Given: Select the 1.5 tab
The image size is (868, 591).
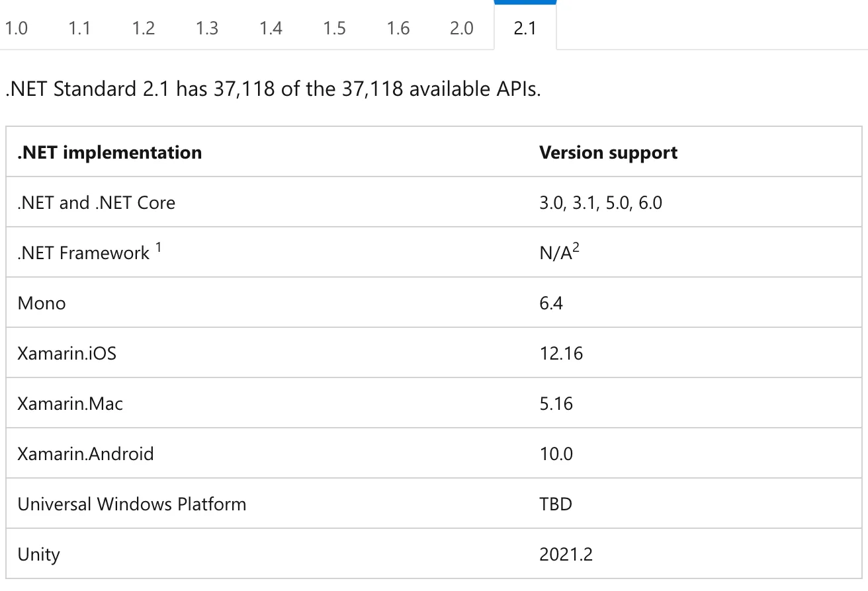Looking at the screenshot, I should click(x=334, y=28).
